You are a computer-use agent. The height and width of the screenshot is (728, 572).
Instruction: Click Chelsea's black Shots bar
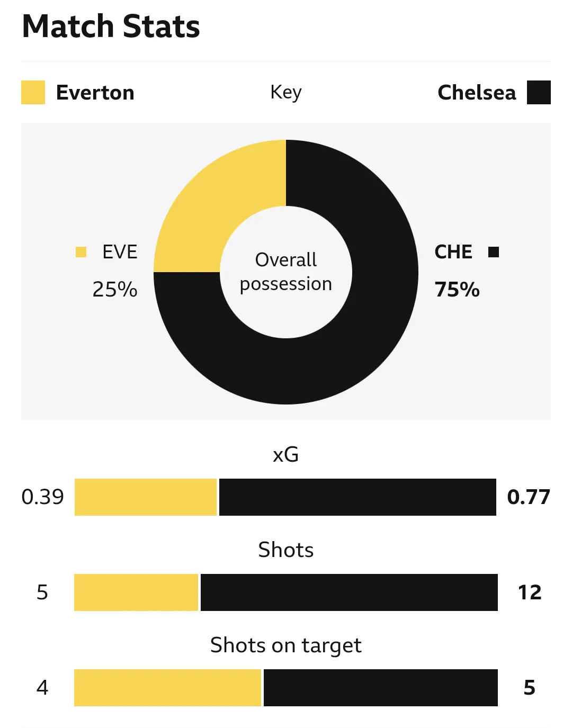pos(349,592)
